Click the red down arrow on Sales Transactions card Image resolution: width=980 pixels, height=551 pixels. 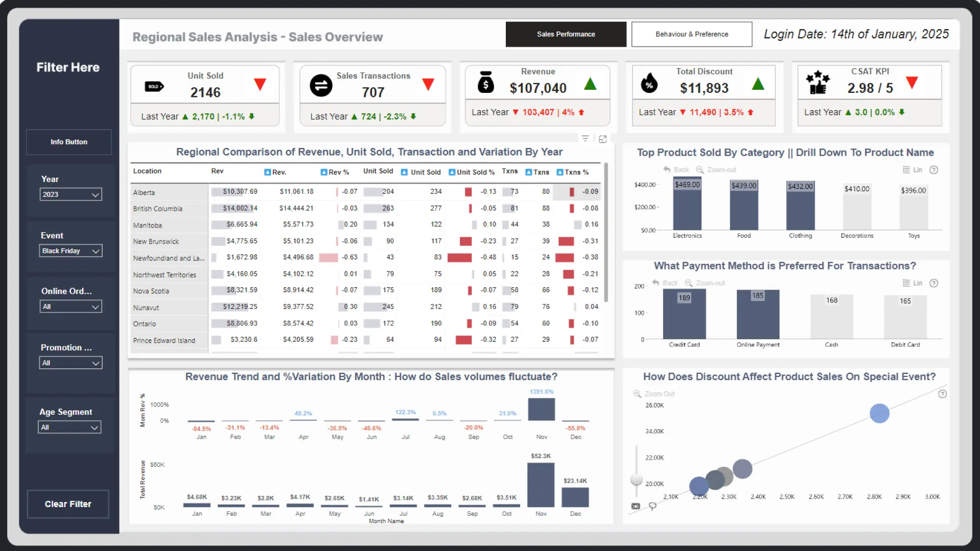tap(428, 84)
